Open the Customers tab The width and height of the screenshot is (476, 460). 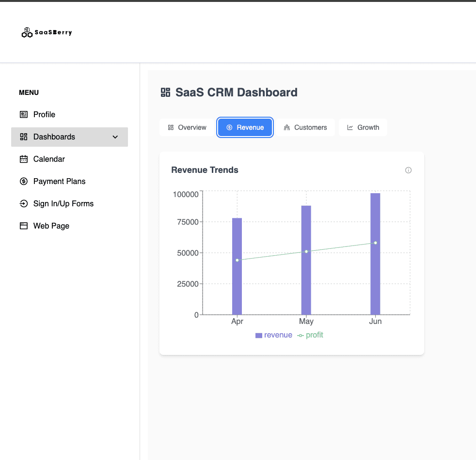pyautogui.click(x=306, y=127)
